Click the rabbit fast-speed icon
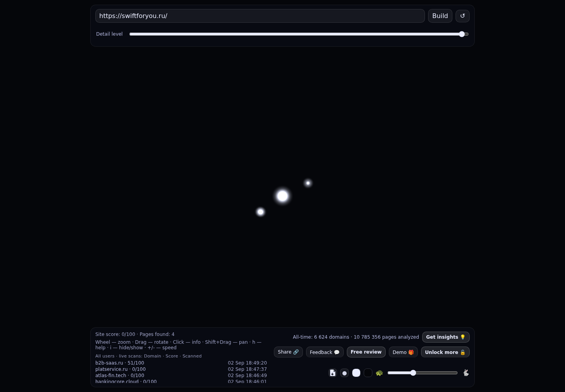565x392 pixels. [x=466, y=373]
